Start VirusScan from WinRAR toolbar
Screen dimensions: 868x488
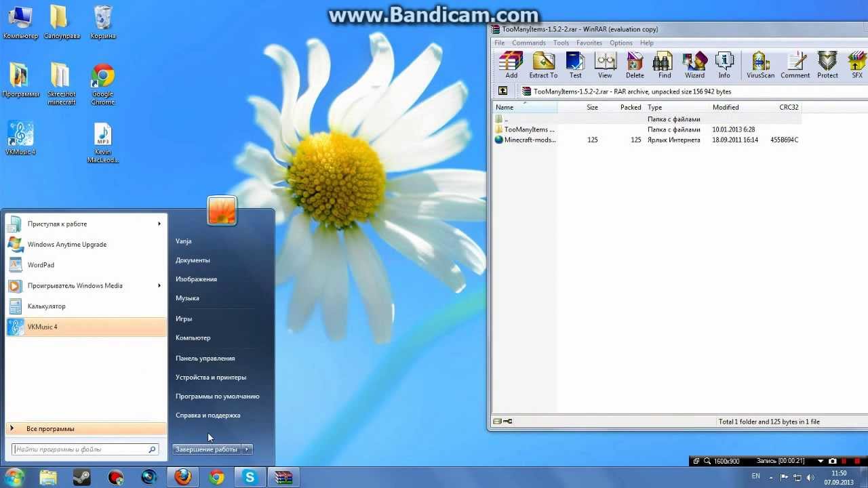tap(760, 65)
